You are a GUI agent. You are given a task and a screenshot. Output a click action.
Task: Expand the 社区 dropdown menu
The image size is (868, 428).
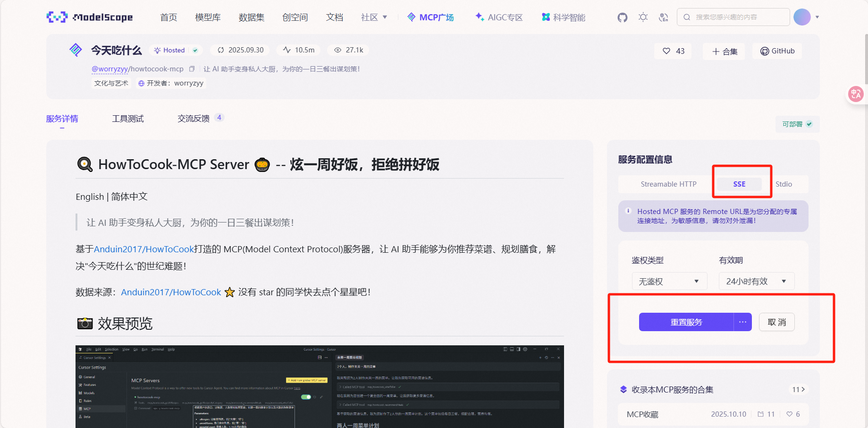tap(374, 17)
